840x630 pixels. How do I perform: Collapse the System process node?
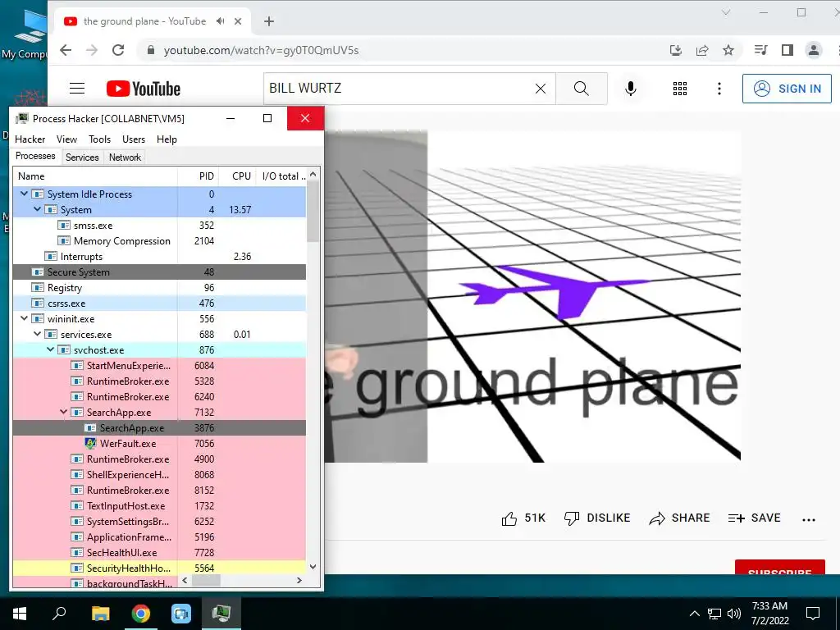pyautogui.click(x=37, y=209)
